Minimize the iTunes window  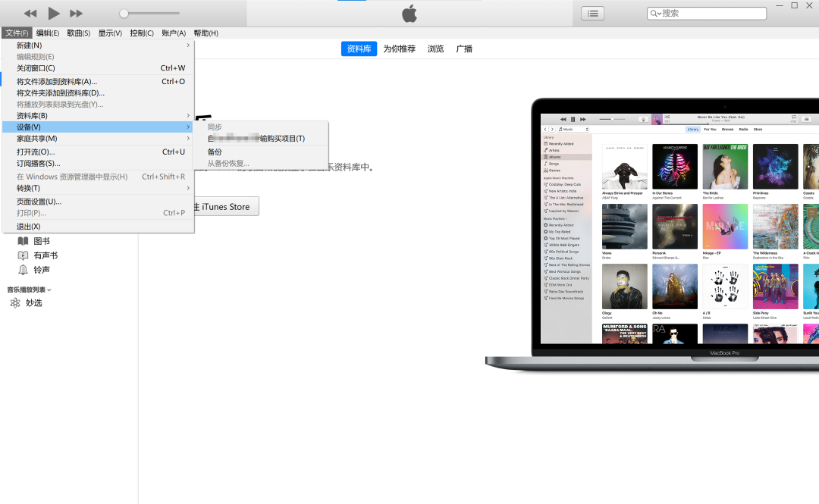click(x=780, y=5)
